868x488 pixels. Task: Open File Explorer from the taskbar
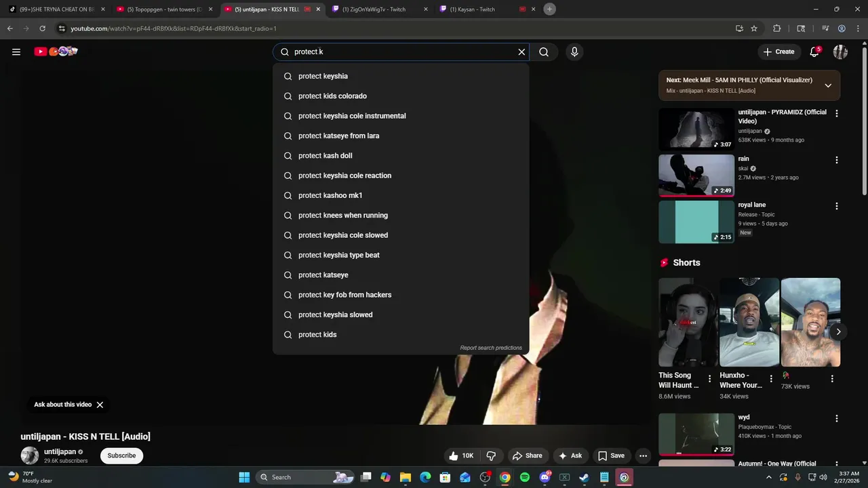coord(406,477)
